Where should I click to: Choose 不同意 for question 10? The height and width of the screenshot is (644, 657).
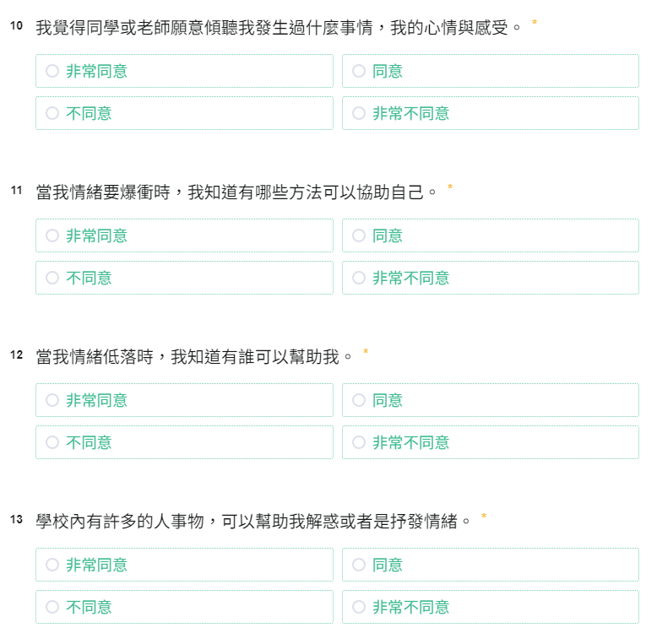[x=184, y=113]
